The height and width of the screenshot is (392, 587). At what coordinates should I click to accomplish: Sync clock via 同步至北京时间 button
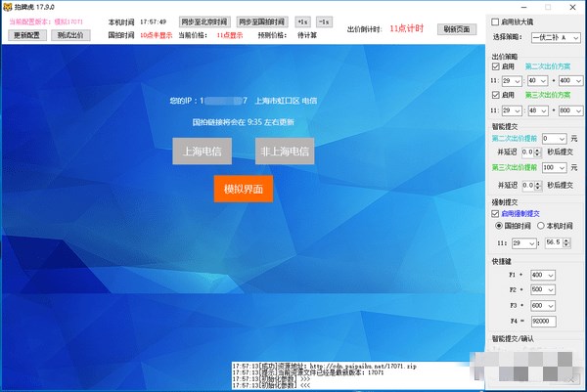click(204, 22)
